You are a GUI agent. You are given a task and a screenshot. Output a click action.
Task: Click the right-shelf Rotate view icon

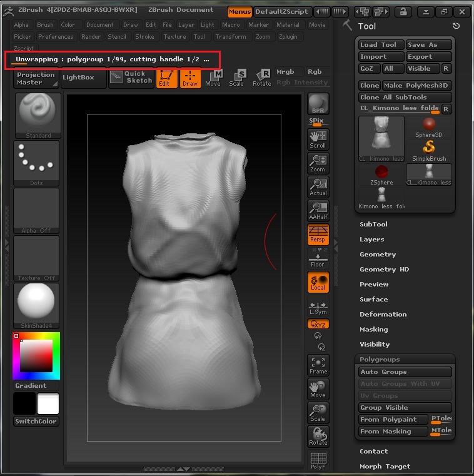coord(318,437)
